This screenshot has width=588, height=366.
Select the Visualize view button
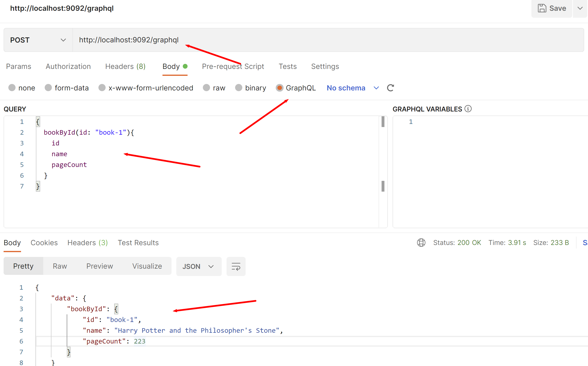tap(147, 266)
